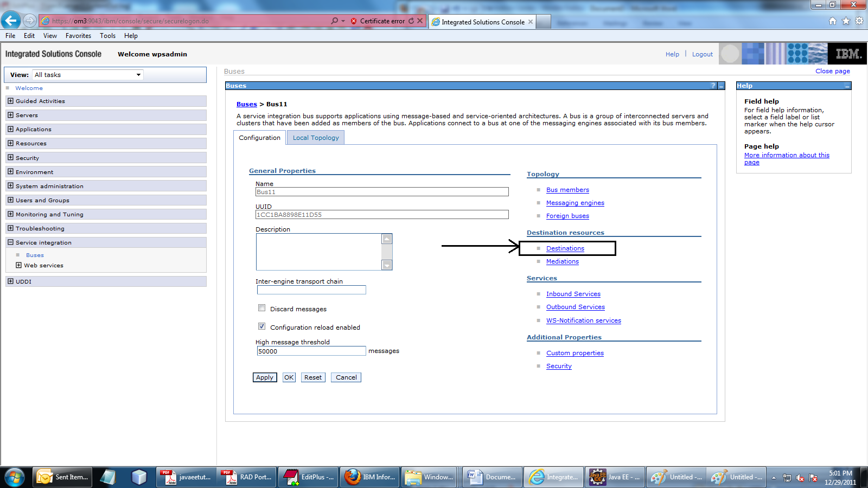
Task: Click the browser Forward arrow button
Action: coord(30,21)
